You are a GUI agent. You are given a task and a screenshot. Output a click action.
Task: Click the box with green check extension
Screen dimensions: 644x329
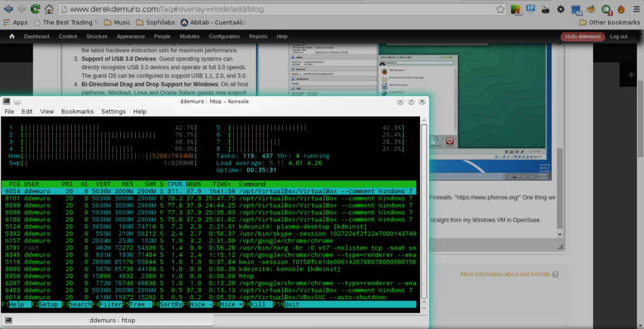click(x=591, y=9)
